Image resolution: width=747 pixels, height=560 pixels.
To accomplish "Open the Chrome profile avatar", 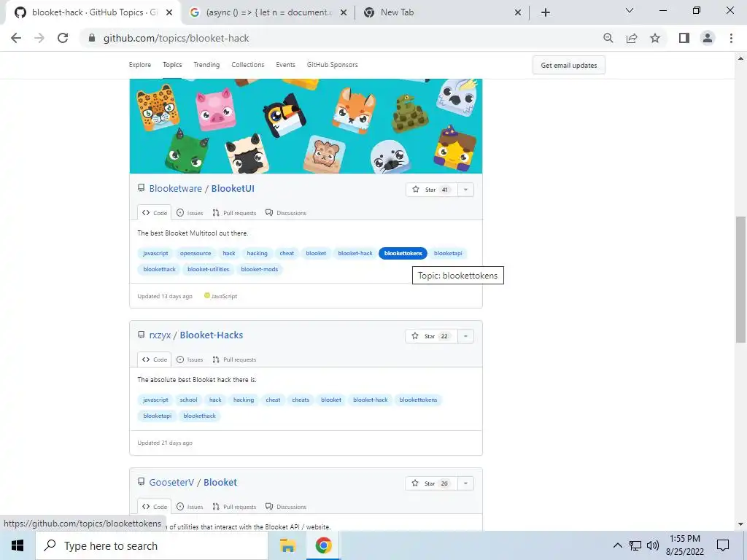I will tap(708, 38).
